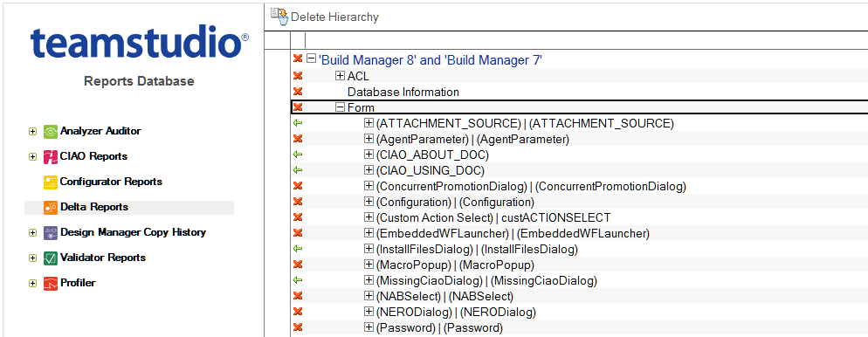This screenshot has width=868, height=337.
Task: Click the green arrow icon beside ATTACHMENT_SOURCE row
Action: tap(298, 123)
